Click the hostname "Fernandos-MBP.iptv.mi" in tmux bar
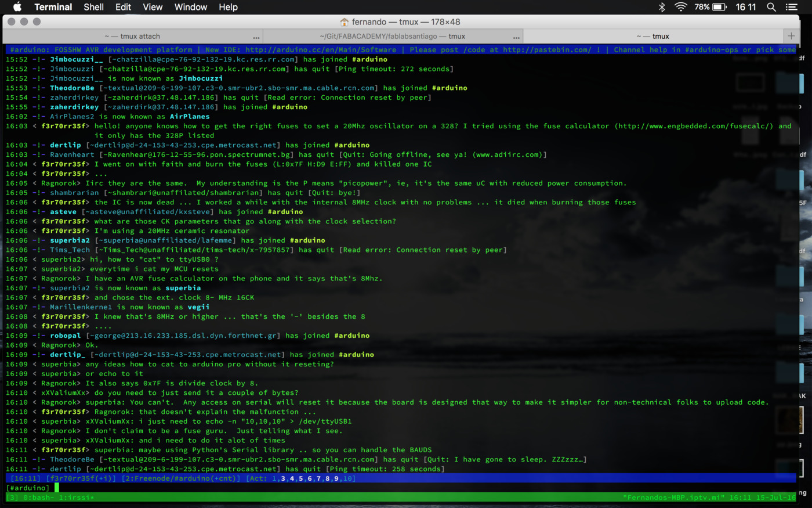Image resolution: width=812 pixels, height=508 pixels. pos(674,498)
